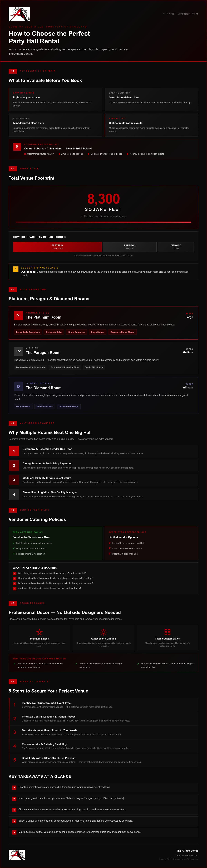207x868 pixels.
Task: Click the 02 Venue Scale section badge
Action: pos(13,168)
